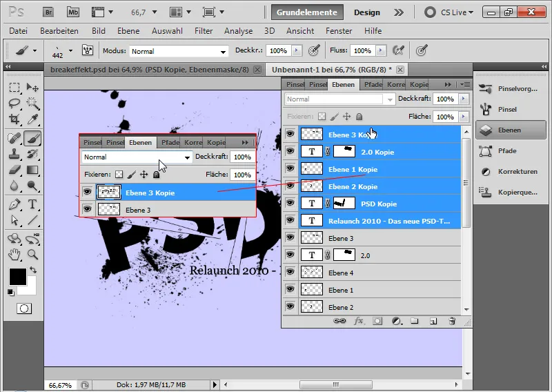The image size is (552, 392).
Task: Select the Hand tool
Action: point(14,254)
